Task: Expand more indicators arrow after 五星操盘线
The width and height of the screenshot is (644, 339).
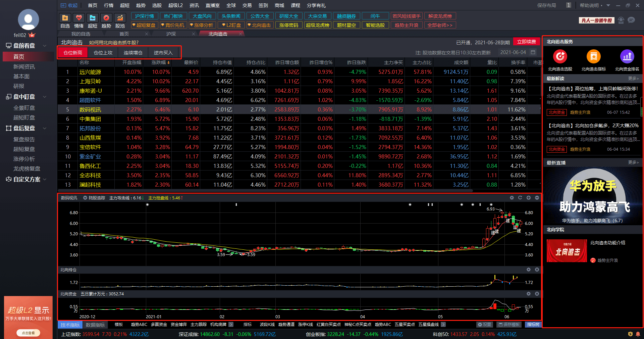Action: tap(443, 325)
